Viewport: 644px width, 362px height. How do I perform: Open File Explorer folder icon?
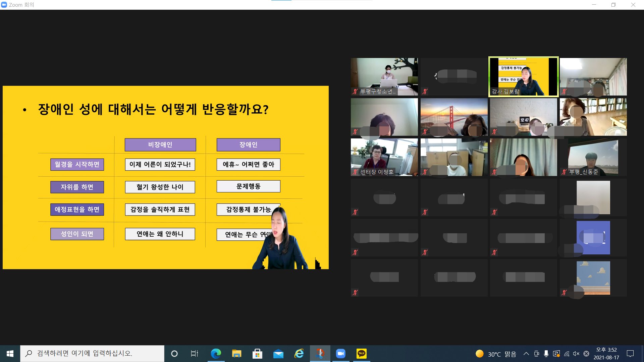[x=236, y=354]
